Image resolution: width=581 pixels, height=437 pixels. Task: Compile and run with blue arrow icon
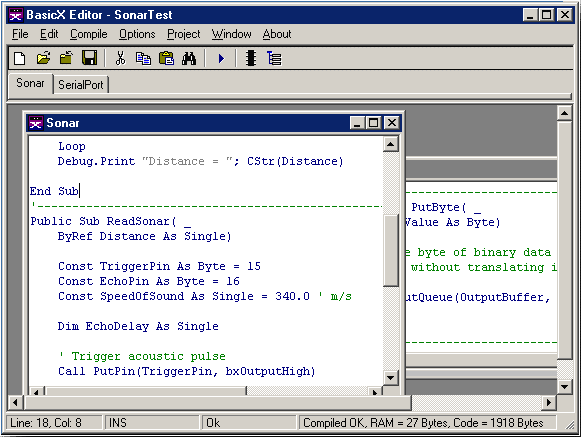221,59
